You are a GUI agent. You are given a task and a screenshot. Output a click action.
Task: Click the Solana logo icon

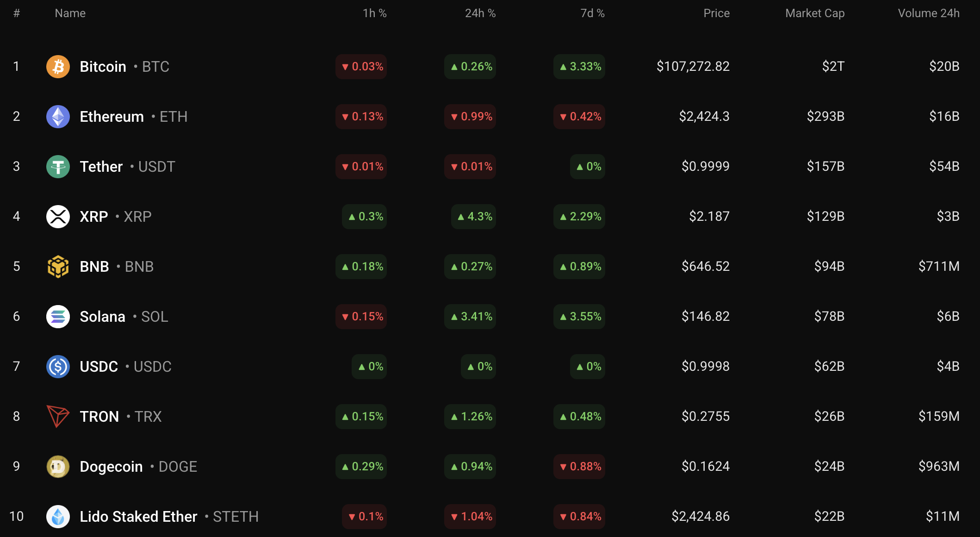[x=58, y=317]
